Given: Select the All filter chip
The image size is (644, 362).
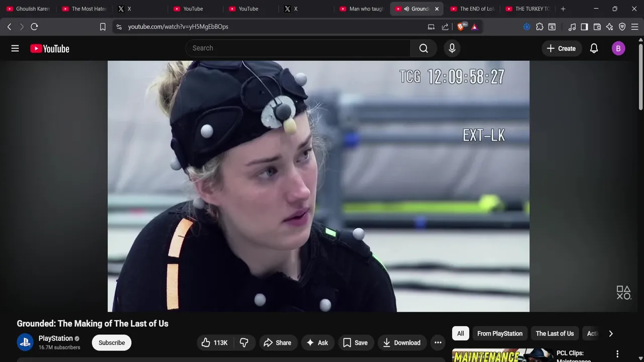Looking at the screenshot, I should 460,333.
